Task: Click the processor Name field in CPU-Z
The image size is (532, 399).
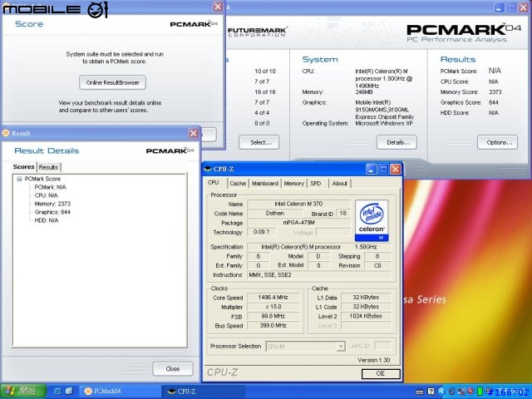Action: pos(298,204)
